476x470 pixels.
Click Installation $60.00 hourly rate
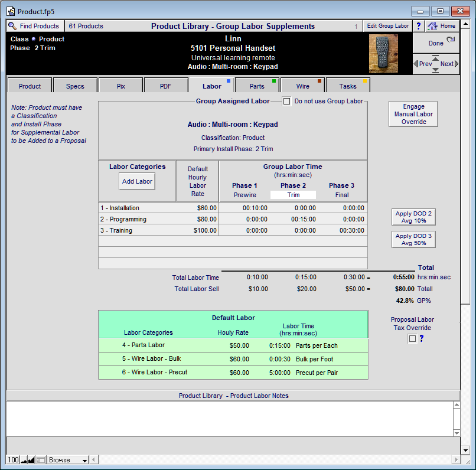[207, 208]
